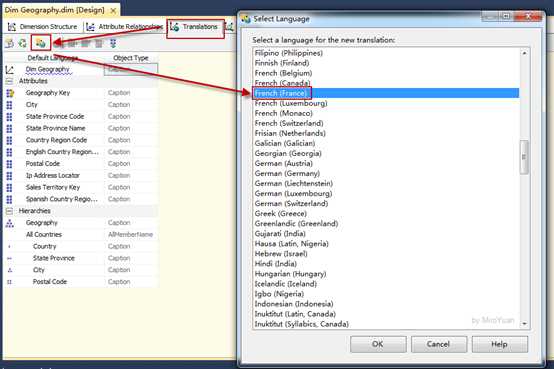The width and height of the screenshot is (554, 369).
Task: Click Cancel in the Select Language dialog
Action: pyautogui.click(x=438, y=344)
